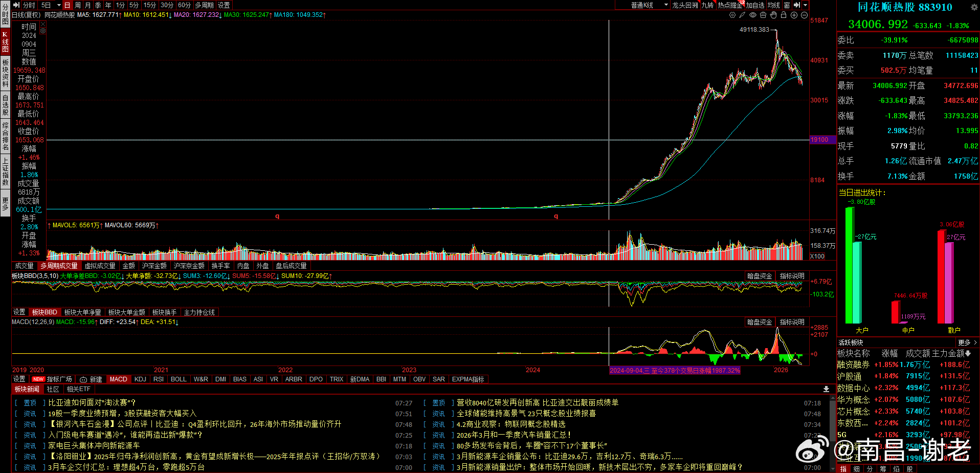The height and width of the screenshot is (473, 980).
Task: Select the 融资融券 row in 活跃板块
Action: 908,365
